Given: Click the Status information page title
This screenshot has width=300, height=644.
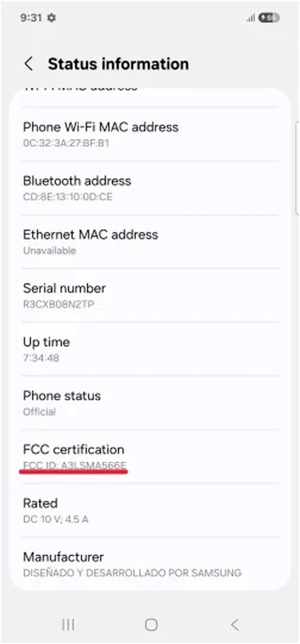Looking at the screenshot, I should 118,64.
